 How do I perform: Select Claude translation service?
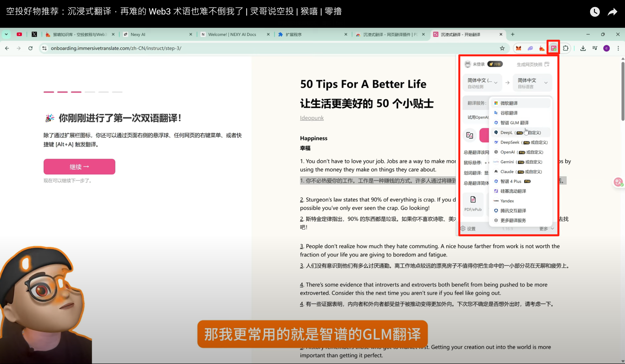(520, 171)
